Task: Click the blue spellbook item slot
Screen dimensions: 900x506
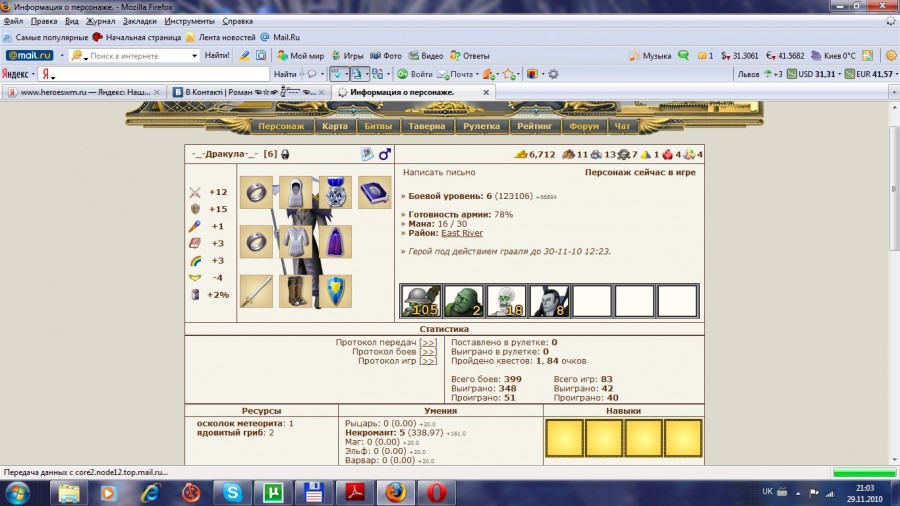Action: pyautogui.click(x=375, y=192)
